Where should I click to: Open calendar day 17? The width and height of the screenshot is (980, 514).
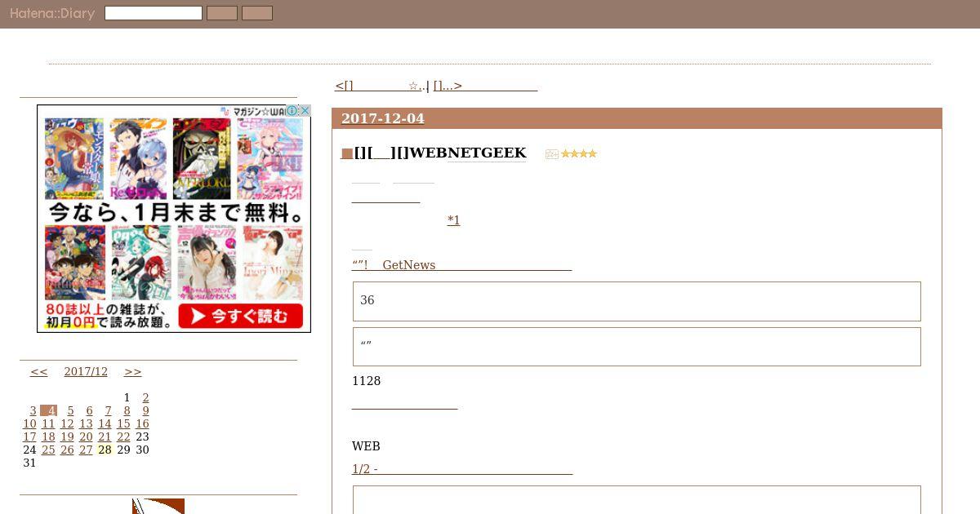pos(29,436)
